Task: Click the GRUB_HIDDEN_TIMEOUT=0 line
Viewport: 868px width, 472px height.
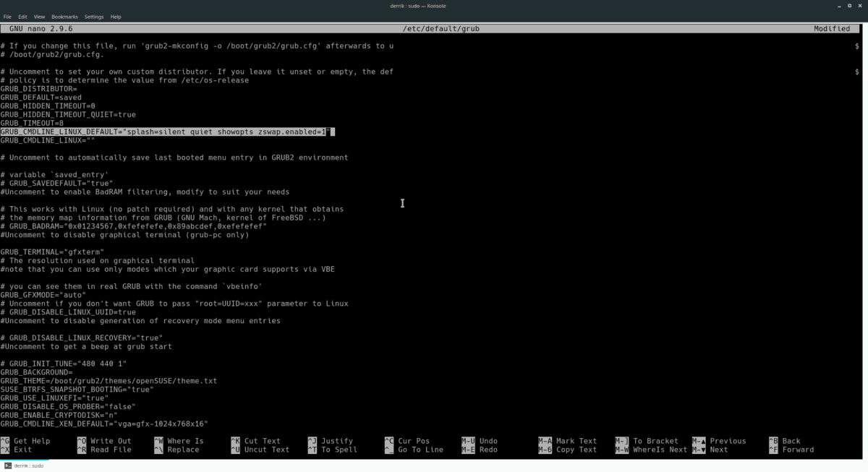Action: [x=48, y=106]
